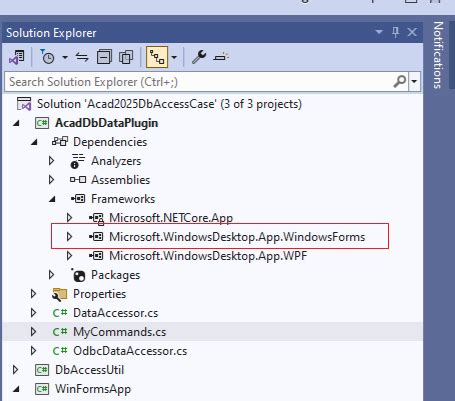Expand Microsoft.WindowsDesktop.App.WPF node
Viewport: 455px width, 401px height.
pyautogui.click(x=69, y=256)
